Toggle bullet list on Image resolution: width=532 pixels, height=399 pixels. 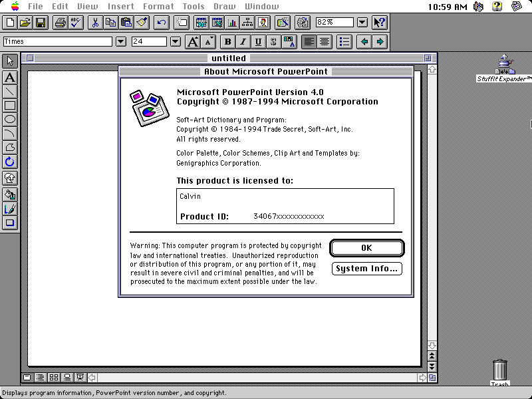[344, 42]
